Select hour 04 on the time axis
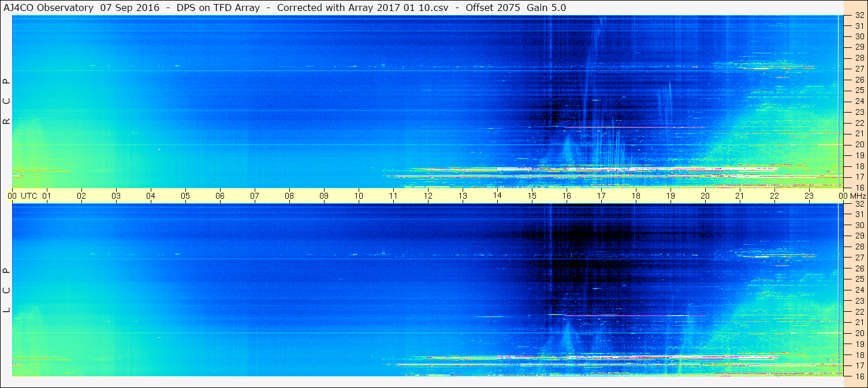 pyautogui.click(x=151, y=196)
